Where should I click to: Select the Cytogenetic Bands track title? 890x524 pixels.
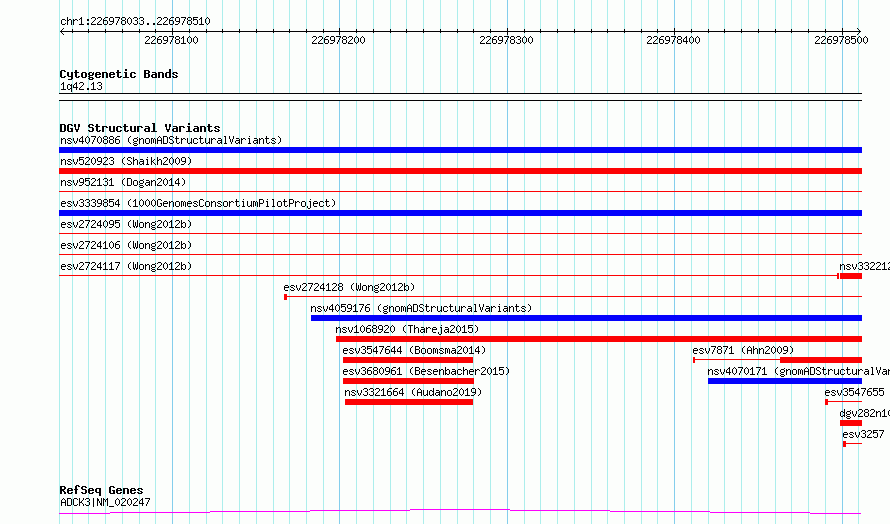pyautogui.click(x=119, y=74)
